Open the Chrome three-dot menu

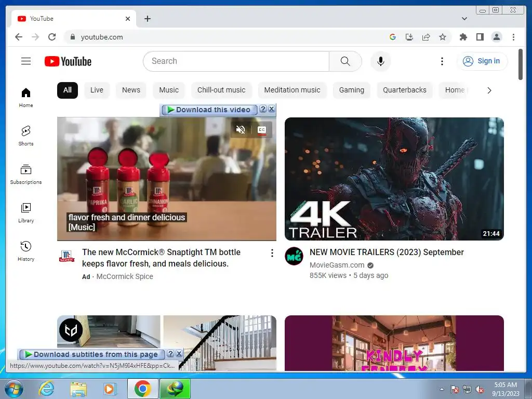(513, 37)
